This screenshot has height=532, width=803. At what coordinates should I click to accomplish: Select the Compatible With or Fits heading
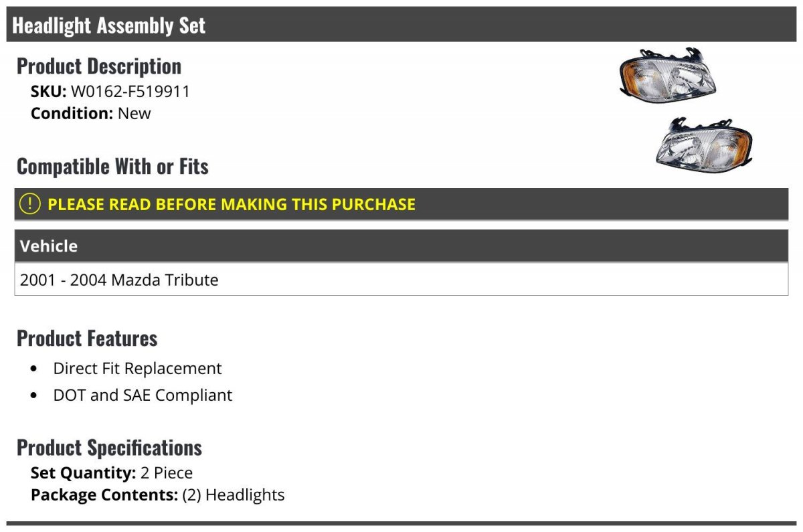(112, 167)
